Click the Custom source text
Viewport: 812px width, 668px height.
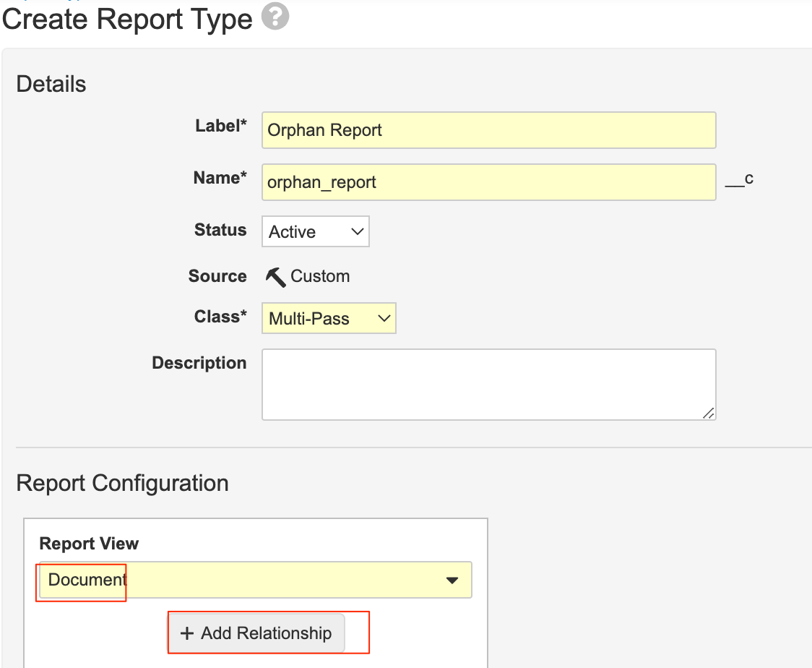pyautogui.click(x=320, y=277)
